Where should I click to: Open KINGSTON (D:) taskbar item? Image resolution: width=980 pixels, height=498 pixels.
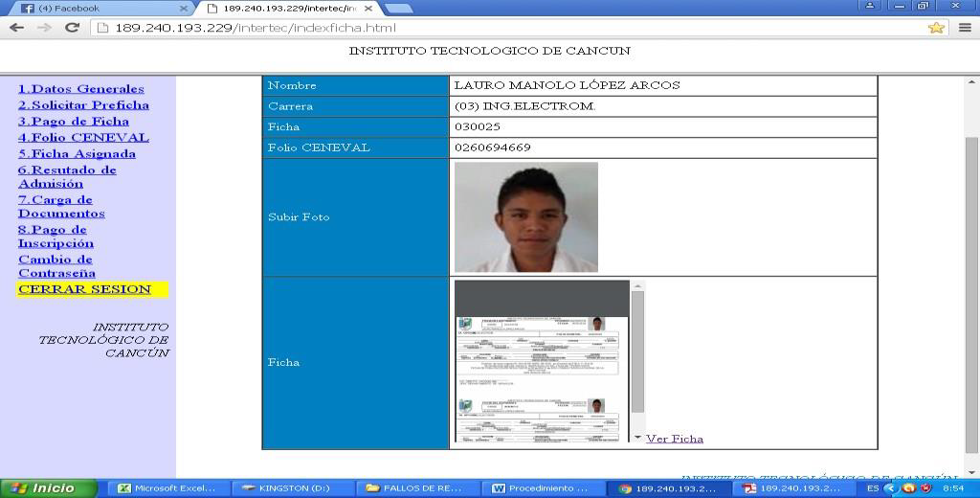292,488
